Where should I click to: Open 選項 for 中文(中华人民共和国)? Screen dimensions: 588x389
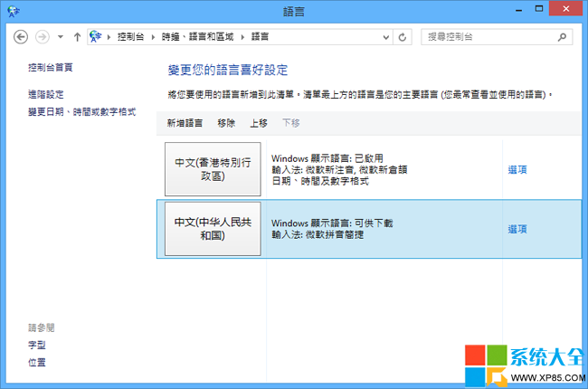(x=517, y=229)
